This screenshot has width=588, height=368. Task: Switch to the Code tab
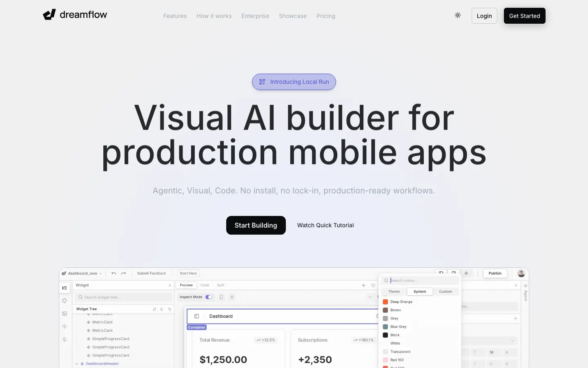205,285
